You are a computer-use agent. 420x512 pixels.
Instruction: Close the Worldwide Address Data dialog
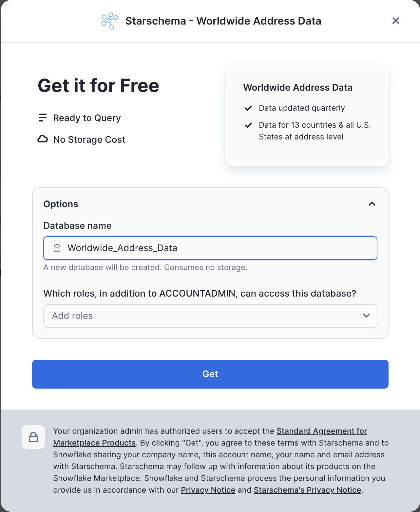pos(395,21)
